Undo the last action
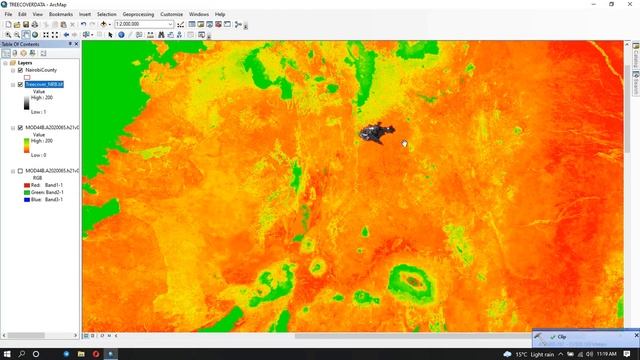The image size is (640, 360). pyautogui.click(x=83, y=24)
